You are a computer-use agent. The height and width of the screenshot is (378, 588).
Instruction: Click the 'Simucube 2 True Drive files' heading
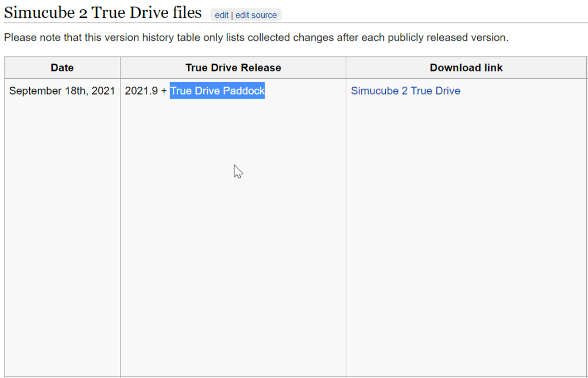pyautogui.click(x=103, y=13)
